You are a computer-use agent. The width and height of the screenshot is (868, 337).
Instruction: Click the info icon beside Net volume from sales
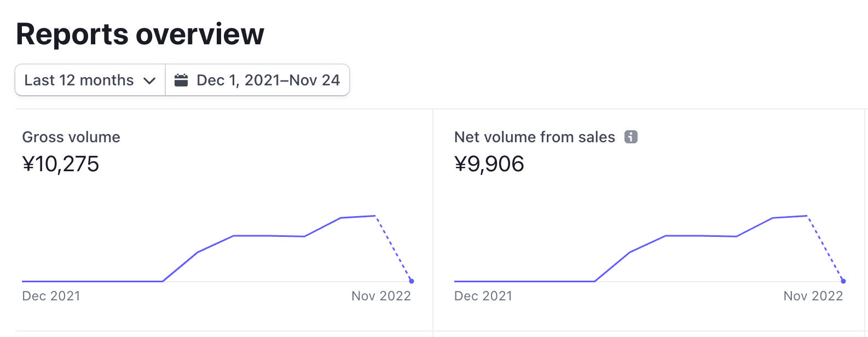coord(631,137)
